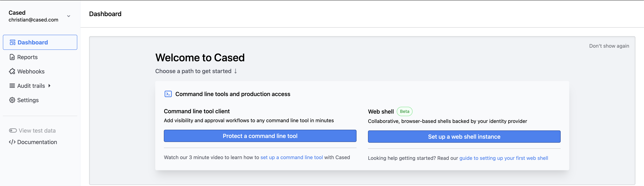644x186 pixels.
Task: Click the Settings gear icon
Action: (x=12, y=100)
